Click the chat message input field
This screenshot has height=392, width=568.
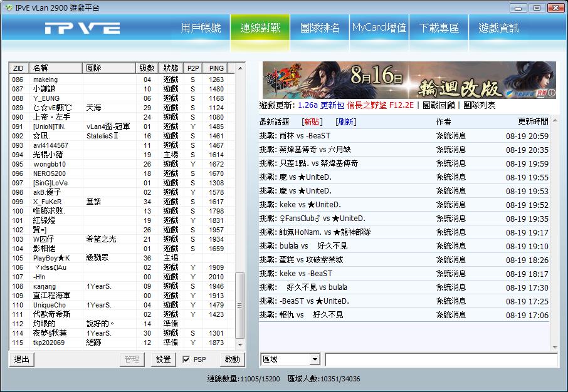click(x=441, y=359)
